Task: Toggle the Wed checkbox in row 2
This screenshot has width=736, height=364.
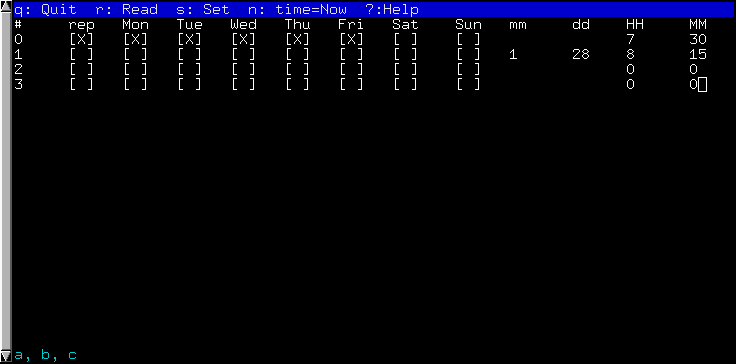Action: tap(244, 70)
